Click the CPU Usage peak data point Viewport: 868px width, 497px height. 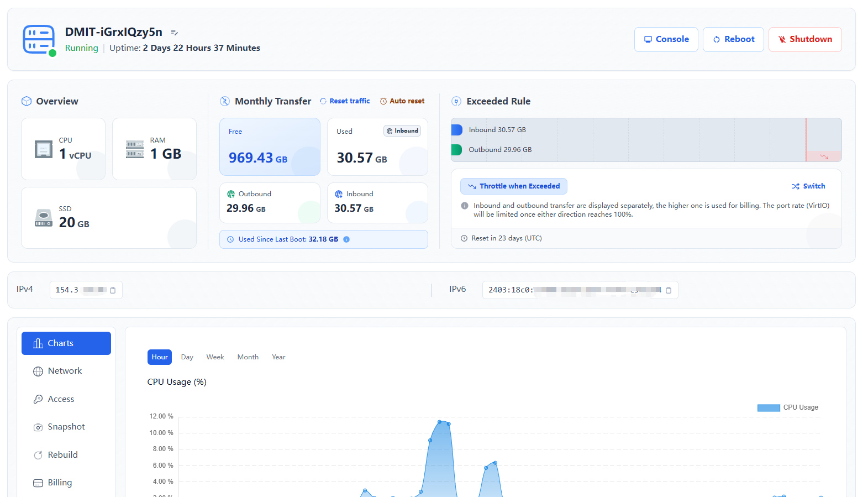(440, 422)
